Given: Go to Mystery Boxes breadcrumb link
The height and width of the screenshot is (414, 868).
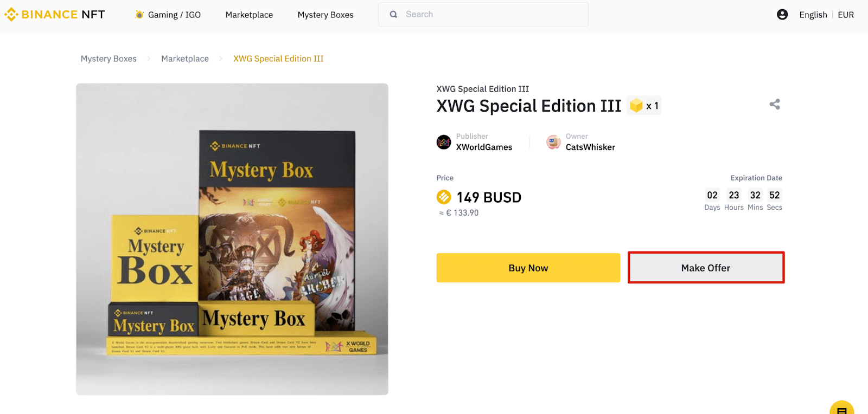Looking at the screenshot, I should 108,59.
